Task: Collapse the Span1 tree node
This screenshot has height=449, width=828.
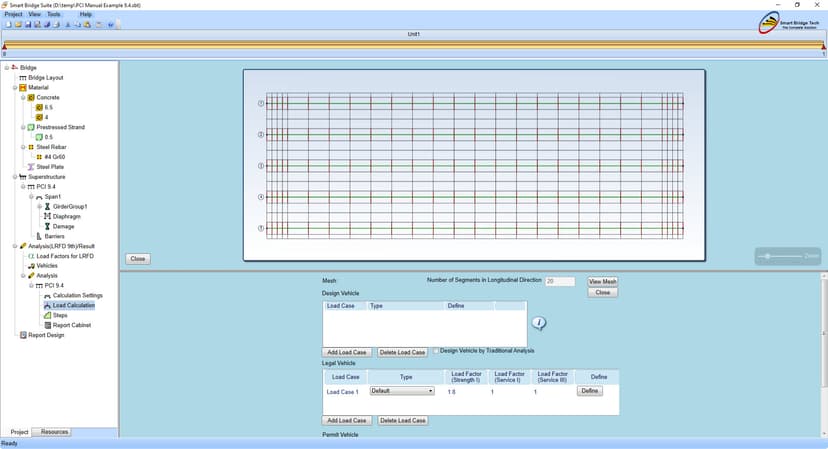Action: point(32,197)
